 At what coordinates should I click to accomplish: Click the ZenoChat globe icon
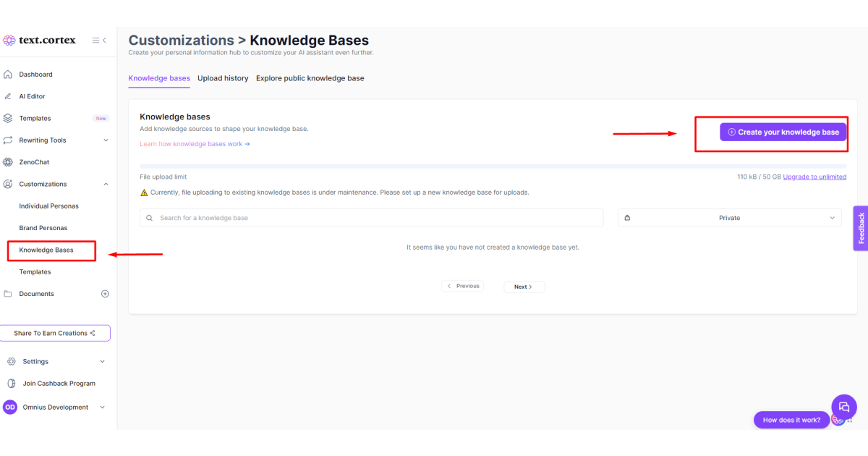point(8,162)
